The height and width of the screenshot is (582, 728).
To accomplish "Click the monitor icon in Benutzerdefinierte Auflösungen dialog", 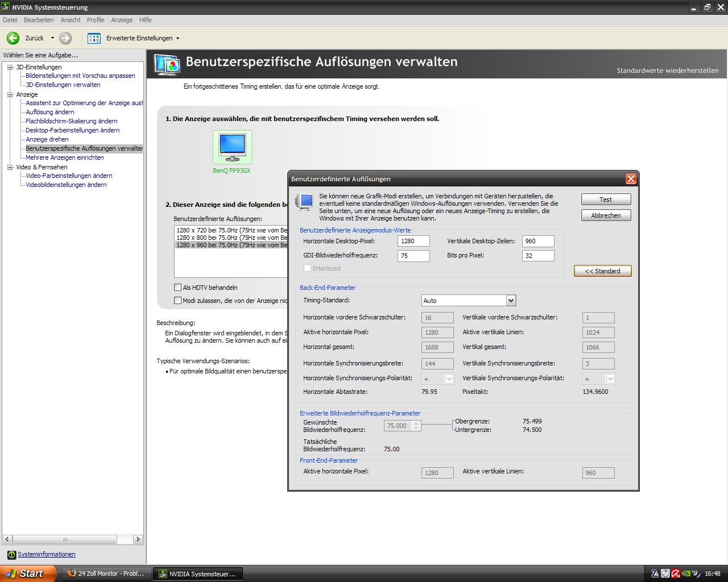I will click(x=304, y=202).
